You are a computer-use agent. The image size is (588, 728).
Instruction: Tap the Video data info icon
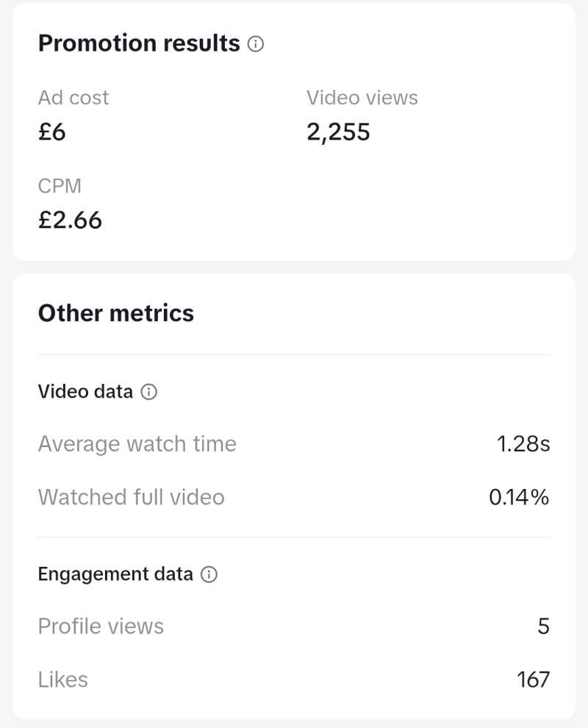[x=148, y=392]
